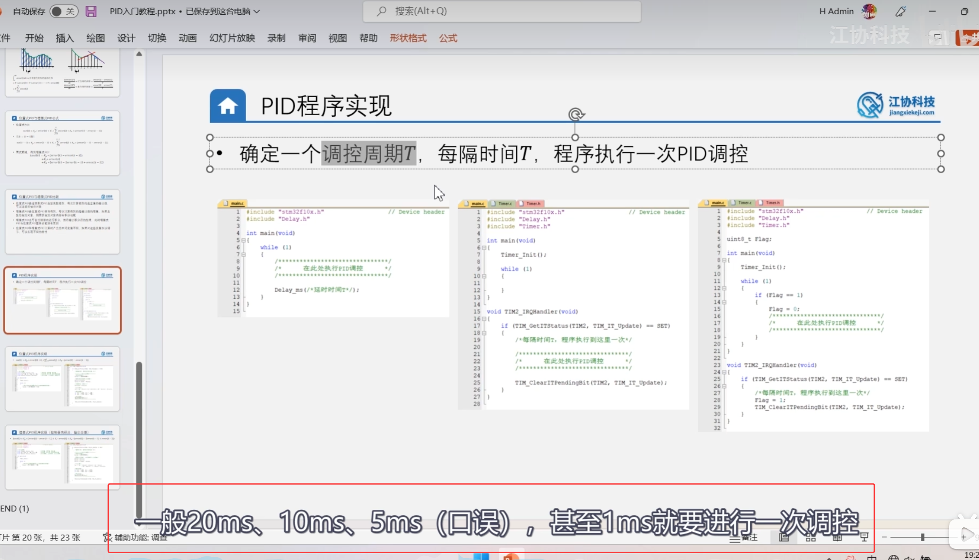
Task: Click the 中 input method tray indicator
Action: 872,557
